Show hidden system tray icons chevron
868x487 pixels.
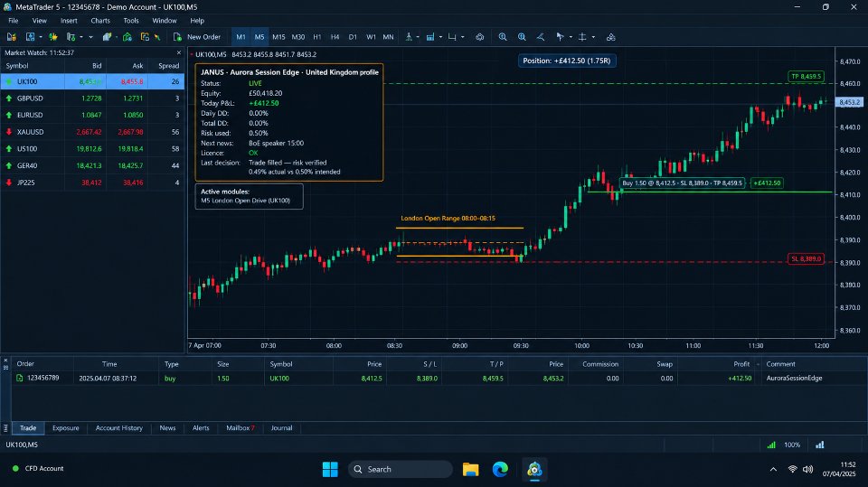[773, 469]
